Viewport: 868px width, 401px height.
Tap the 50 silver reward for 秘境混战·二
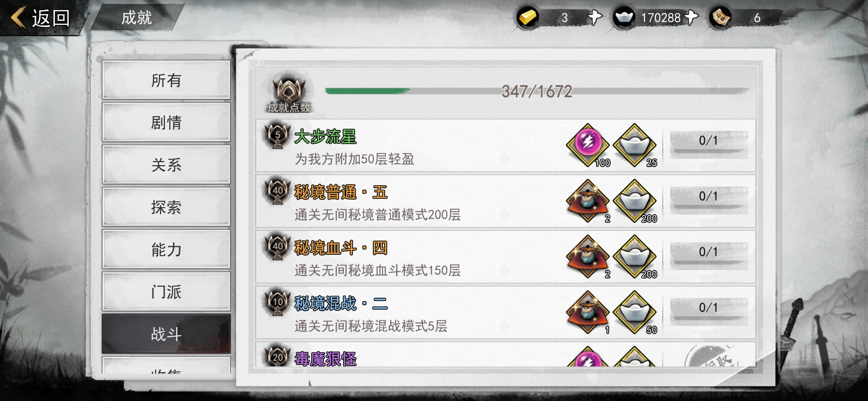[635, 312]
